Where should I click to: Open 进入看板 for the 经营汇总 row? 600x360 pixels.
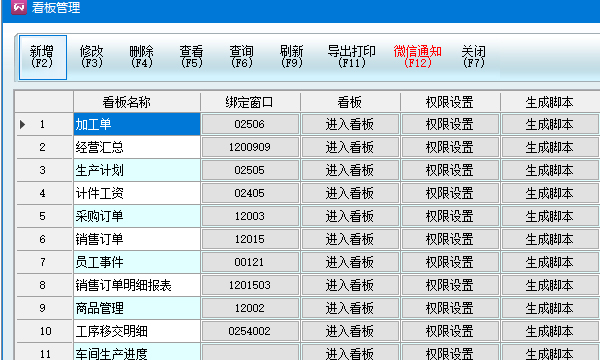(x=350, y=147)
